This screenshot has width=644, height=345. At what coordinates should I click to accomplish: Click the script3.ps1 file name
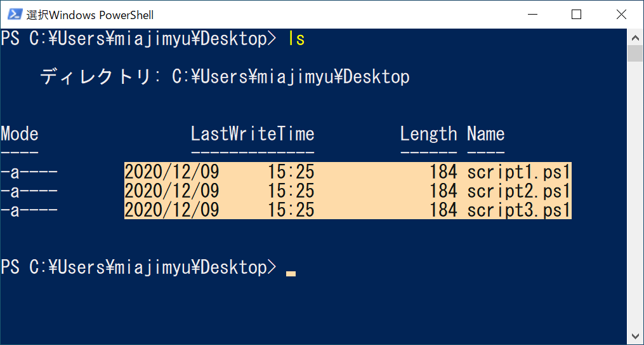(519, 210)
